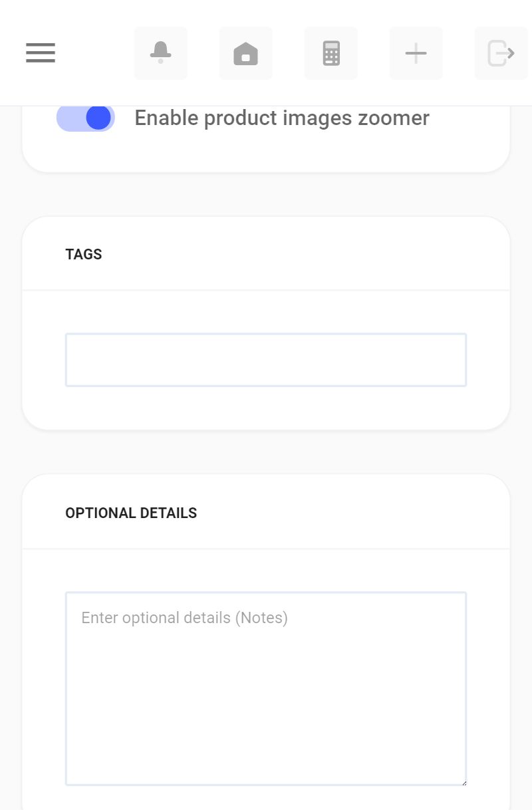532x810 pixels.
Task: Click gray gap above the Tags card
Action: (266, 194)
